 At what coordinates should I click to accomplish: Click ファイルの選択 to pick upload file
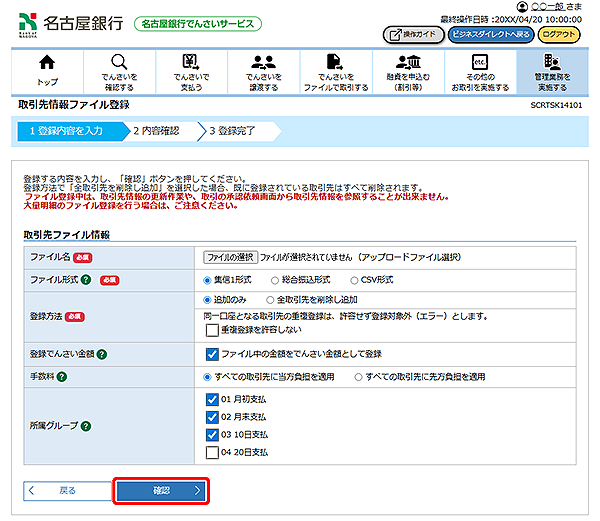(230, 257)
